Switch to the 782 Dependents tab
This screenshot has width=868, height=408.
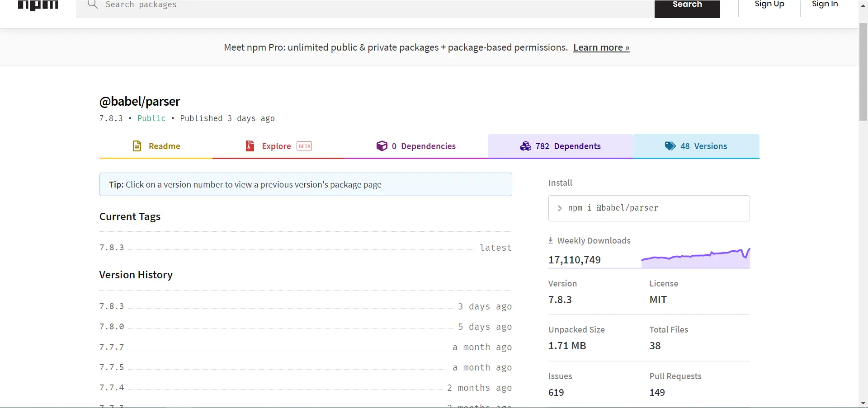click(561, 146)
